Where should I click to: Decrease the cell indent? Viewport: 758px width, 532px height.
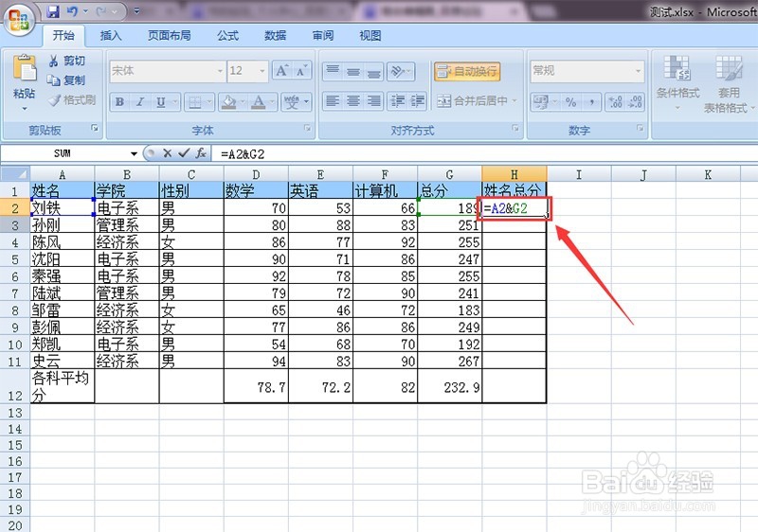coord(398,101)
